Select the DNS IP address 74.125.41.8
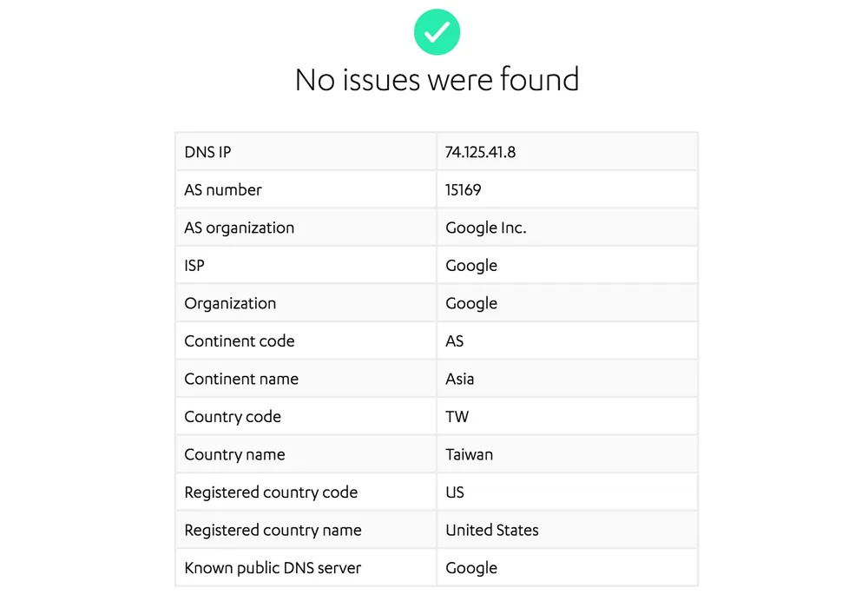The height and width of the screenshot is (608, 868). point(480,152)
